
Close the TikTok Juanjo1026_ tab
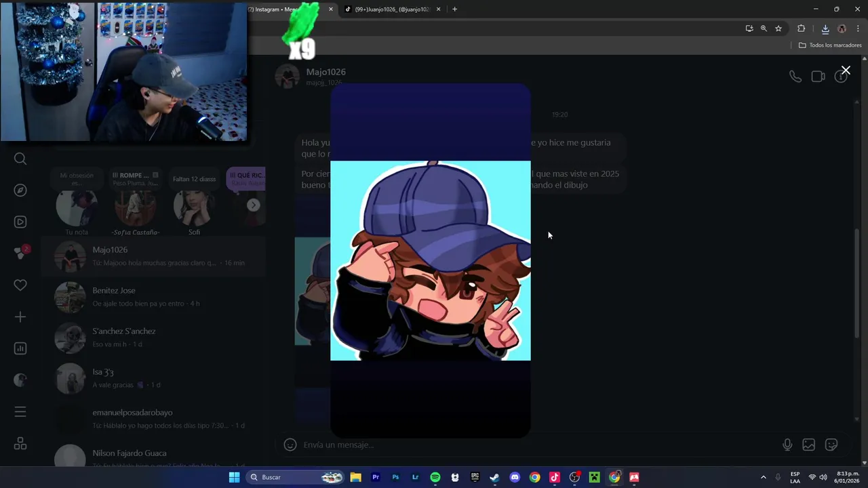(438, 9)
